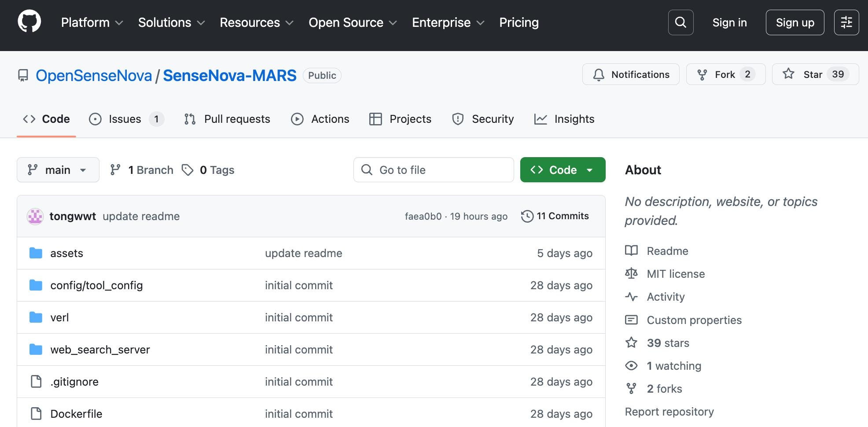Click the GitHub logo icon

pos(29,22)
